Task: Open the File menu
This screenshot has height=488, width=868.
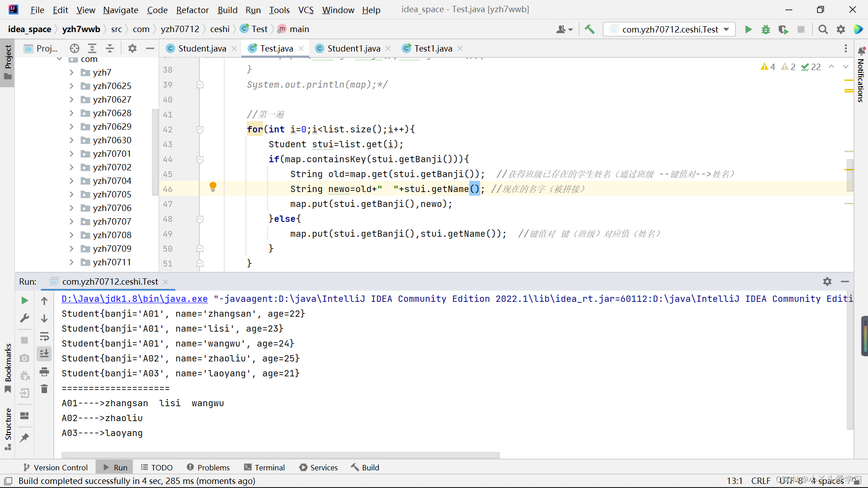Action: 37,10
